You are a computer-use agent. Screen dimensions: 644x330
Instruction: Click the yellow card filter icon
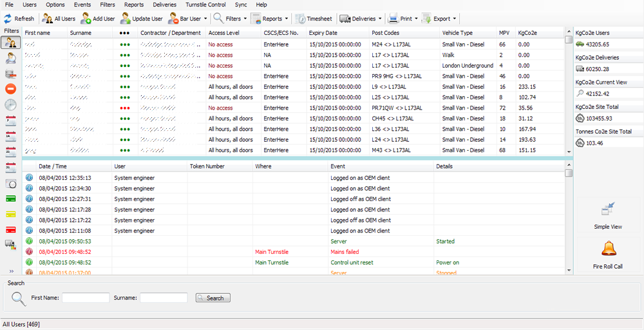pos(11,214)
